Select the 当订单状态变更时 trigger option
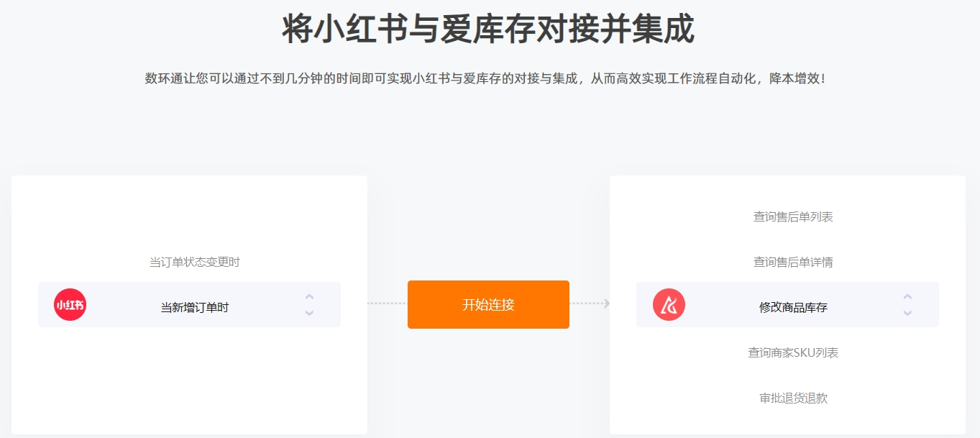The height and width of the screenshot is (438, 980). click(x=194, y=262)
